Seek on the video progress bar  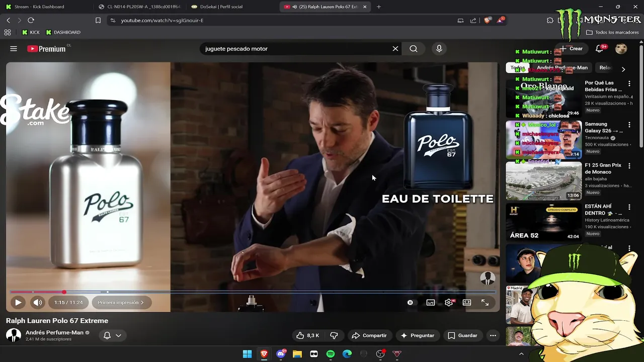pos(253,292)
